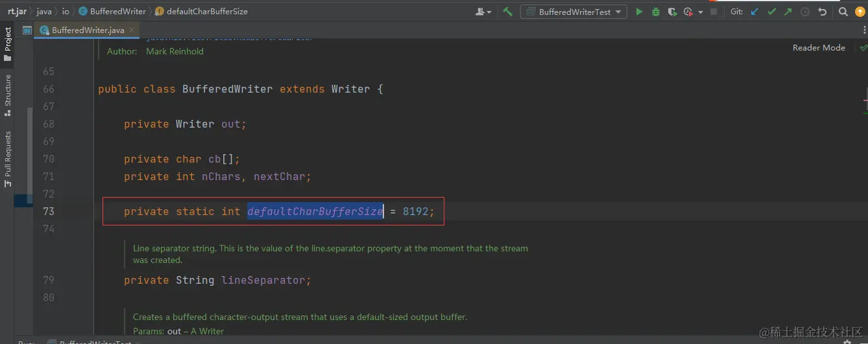
Task: Close the BufferedWriter.java tab
Action: click(131, 30)
